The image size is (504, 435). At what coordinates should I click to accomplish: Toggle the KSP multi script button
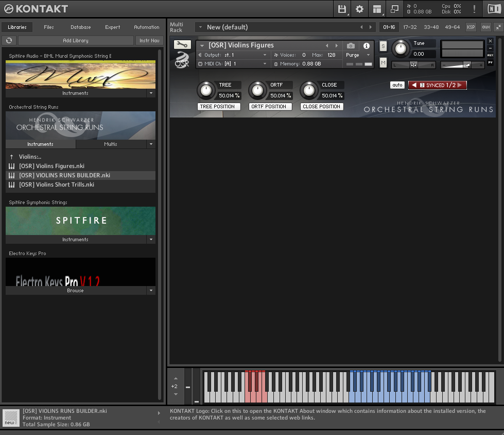click(x=471, y=27)
